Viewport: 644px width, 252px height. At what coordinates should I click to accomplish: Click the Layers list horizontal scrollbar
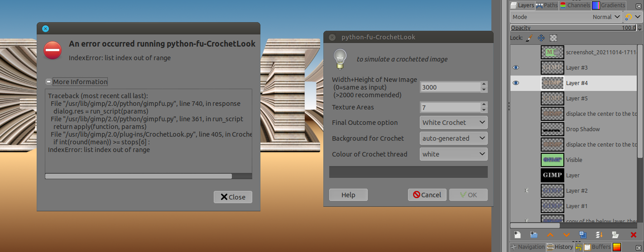click(x=535, y=225)
